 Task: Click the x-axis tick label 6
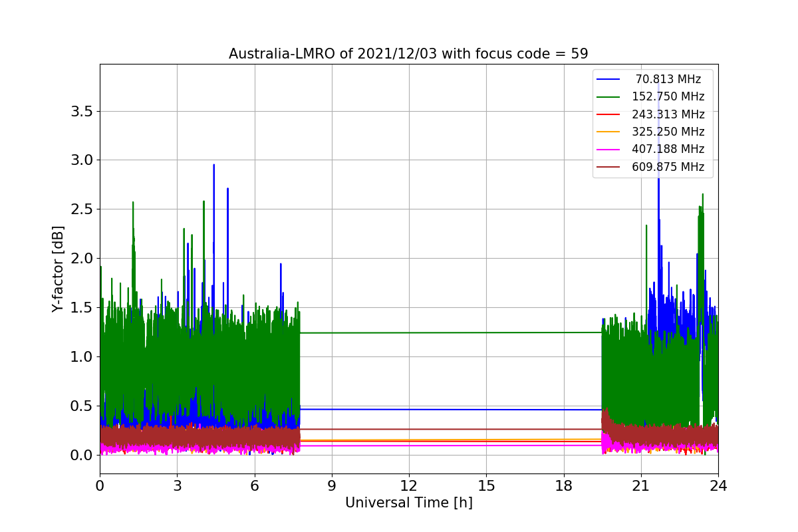point(254,485)
